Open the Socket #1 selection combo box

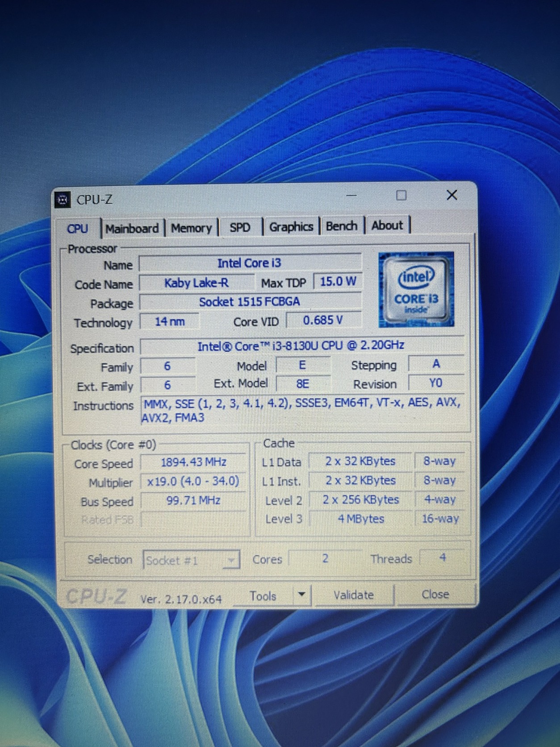coord(192,560)
